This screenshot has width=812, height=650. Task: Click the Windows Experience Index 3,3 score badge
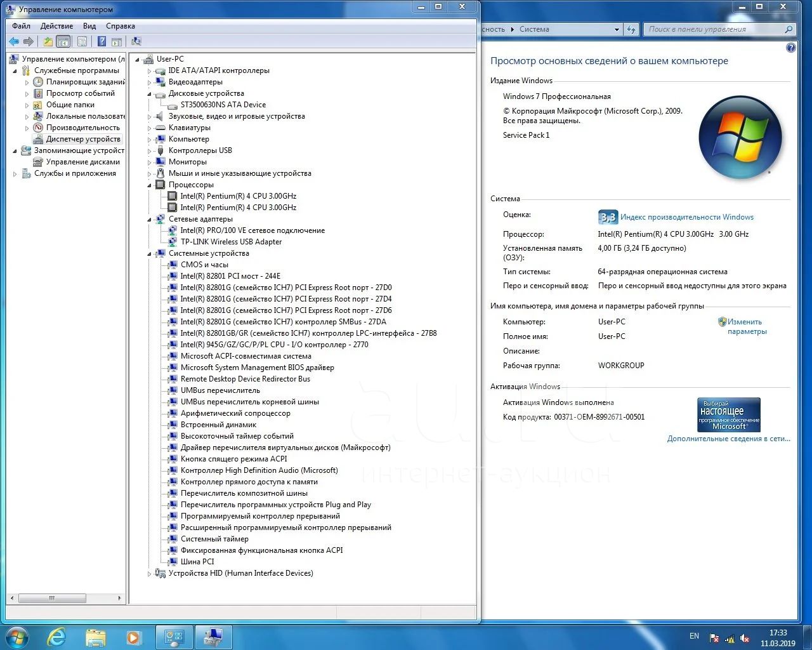coord(608,217)
